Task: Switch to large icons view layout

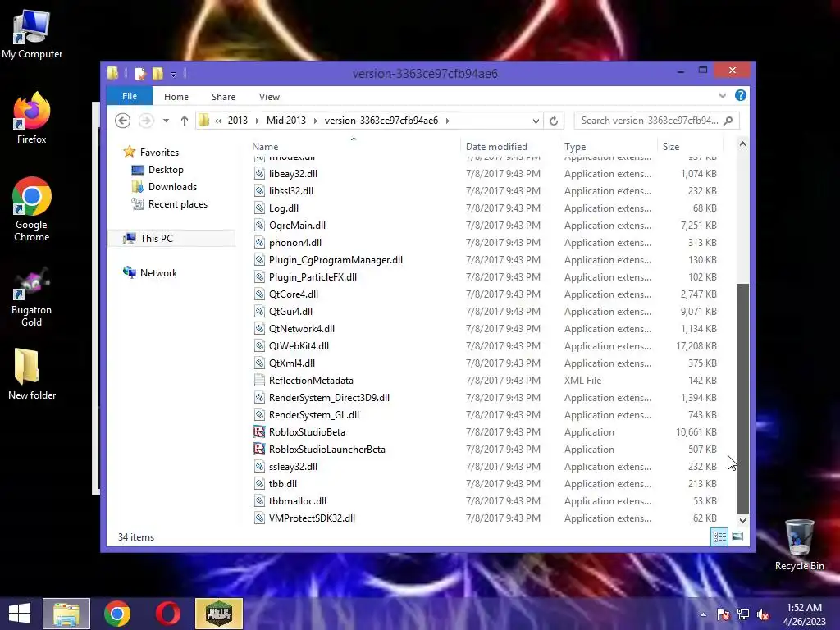Action: (x=737, y=536)
